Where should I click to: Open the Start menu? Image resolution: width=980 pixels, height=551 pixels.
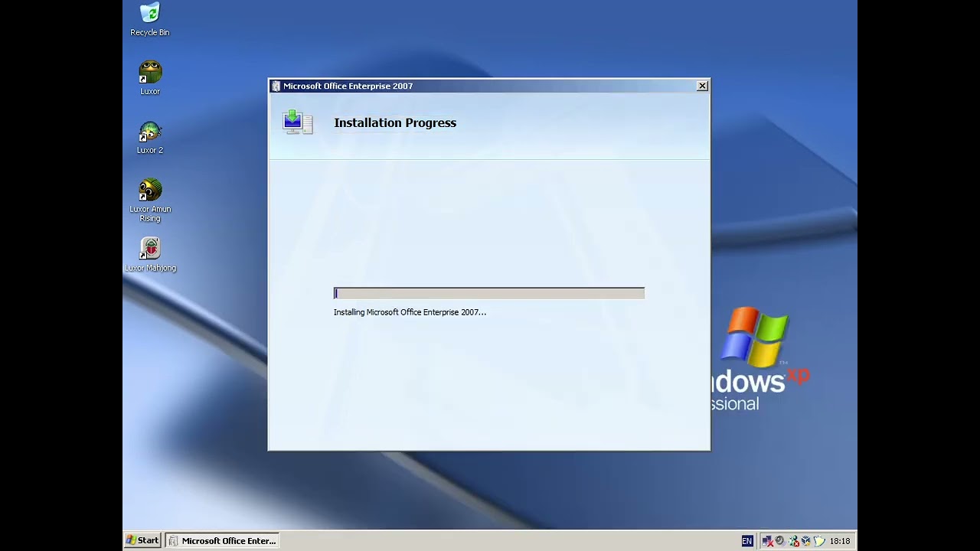pos(142,540)
